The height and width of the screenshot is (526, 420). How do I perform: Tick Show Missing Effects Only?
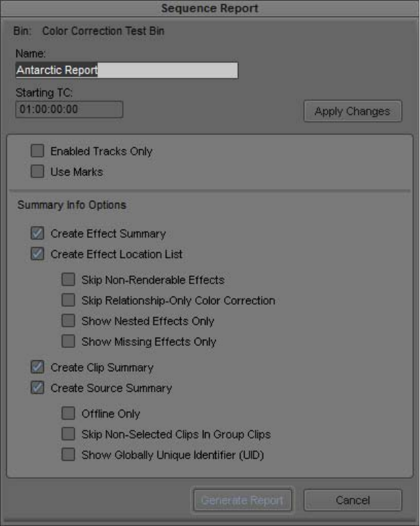68,341
